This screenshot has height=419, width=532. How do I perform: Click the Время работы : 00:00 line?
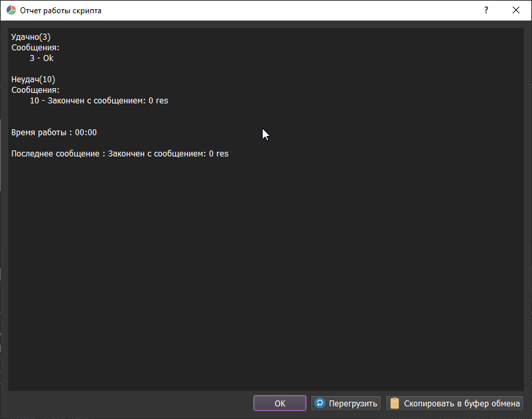(54, 133)
